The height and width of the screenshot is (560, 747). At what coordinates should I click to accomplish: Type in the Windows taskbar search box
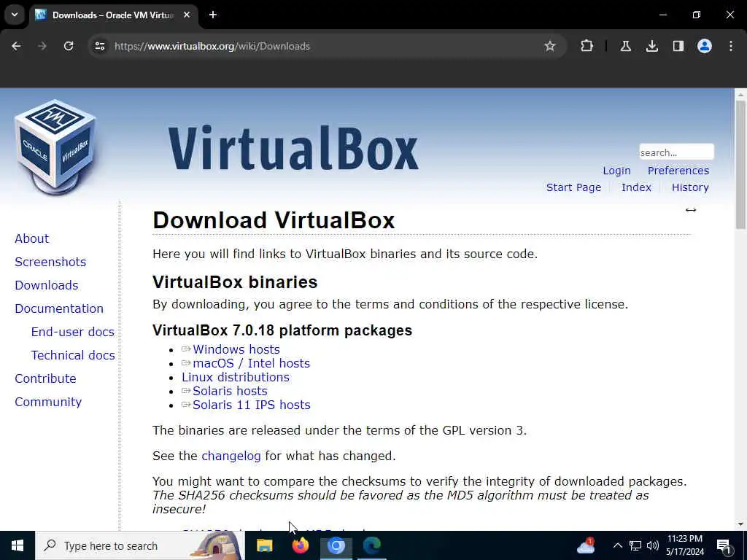tap(139, 545)
